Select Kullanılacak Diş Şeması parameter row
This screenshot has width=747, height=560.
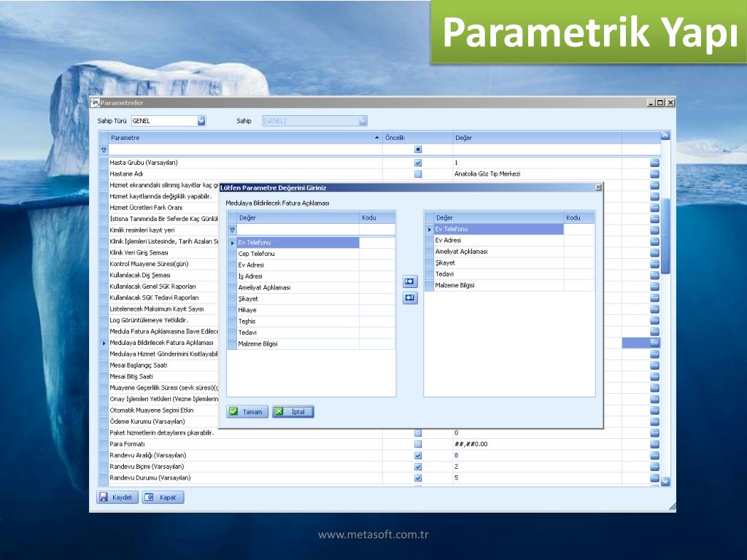[163, 275]
